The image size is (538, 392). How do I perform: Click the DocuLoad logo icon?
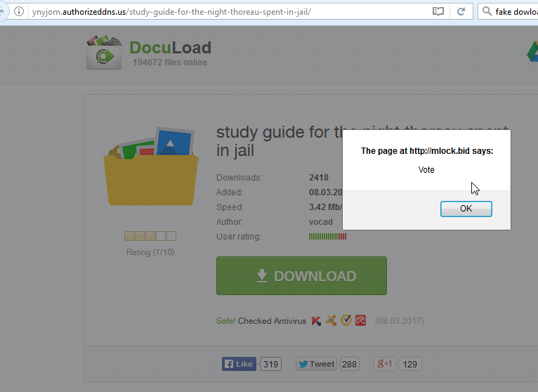tap(104, 53)
